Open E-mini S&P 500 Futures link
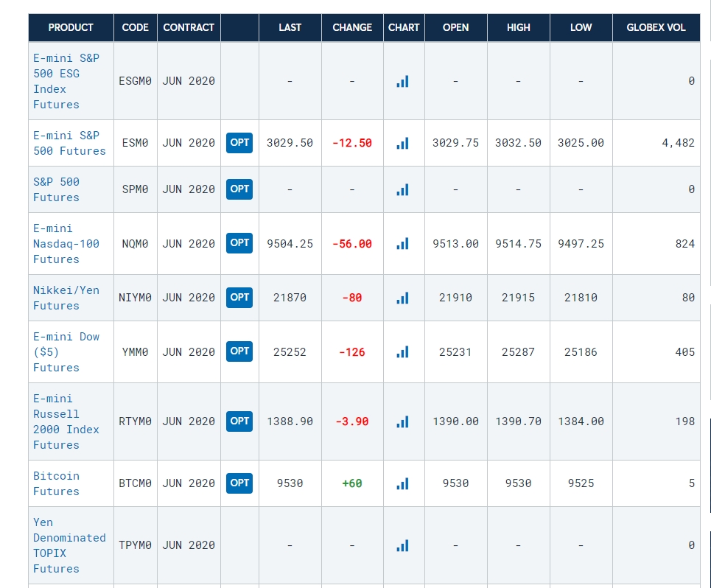Image resolution: width=711 pixels, height=588 pixels. coord(69,143)
